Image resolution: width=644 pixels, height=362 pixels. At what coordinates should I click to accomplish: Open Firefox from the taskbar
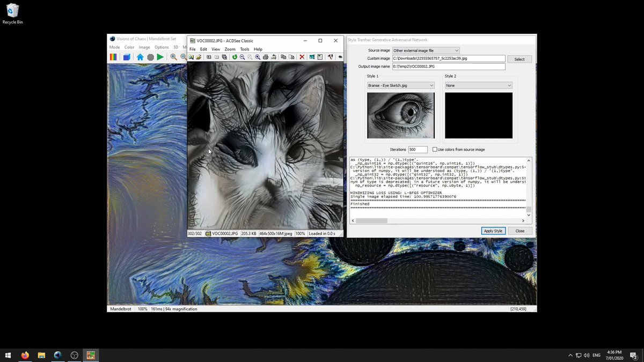coord(25,355)
